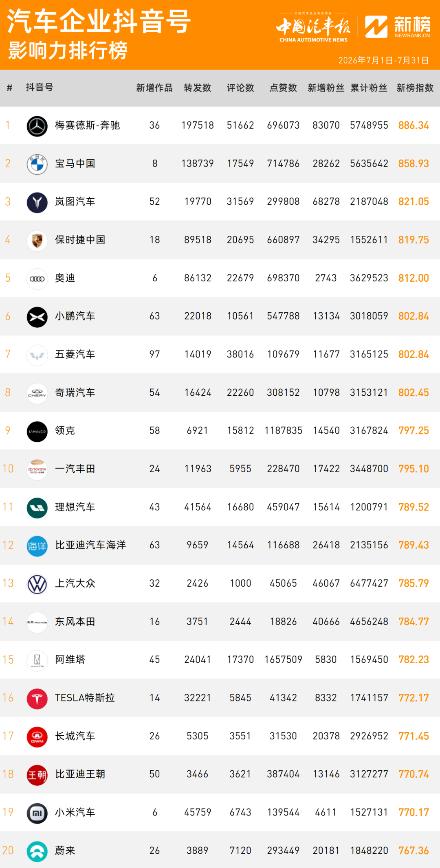Screen dimensions: 440x868
Task: Click the index score 886.34
Action: [414, 125]
